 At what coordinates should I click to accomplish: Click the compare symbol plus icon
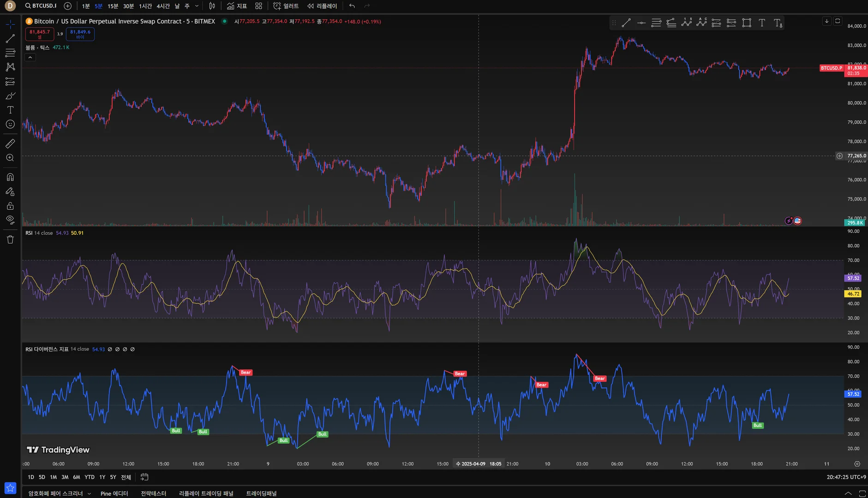pos(68,6)
